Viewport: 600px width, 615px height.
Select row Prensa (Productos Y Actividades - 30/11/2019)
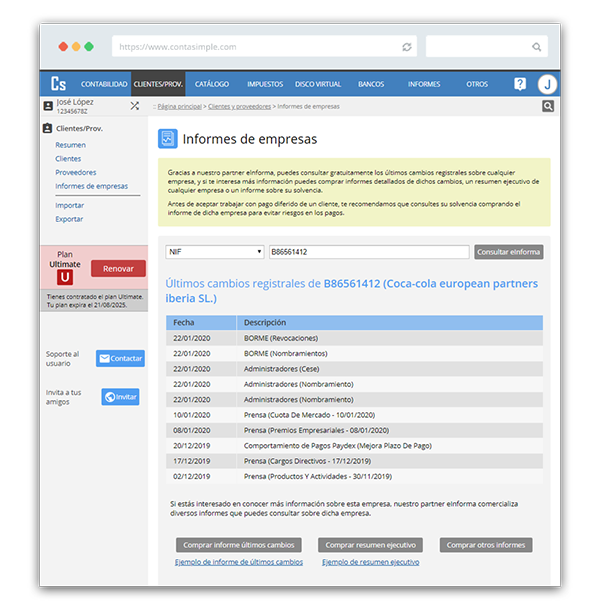tap(355, 477)
